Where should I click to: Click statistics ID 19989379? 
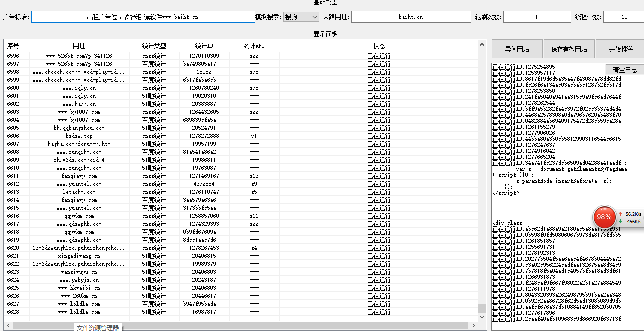(x=204, y=264)
